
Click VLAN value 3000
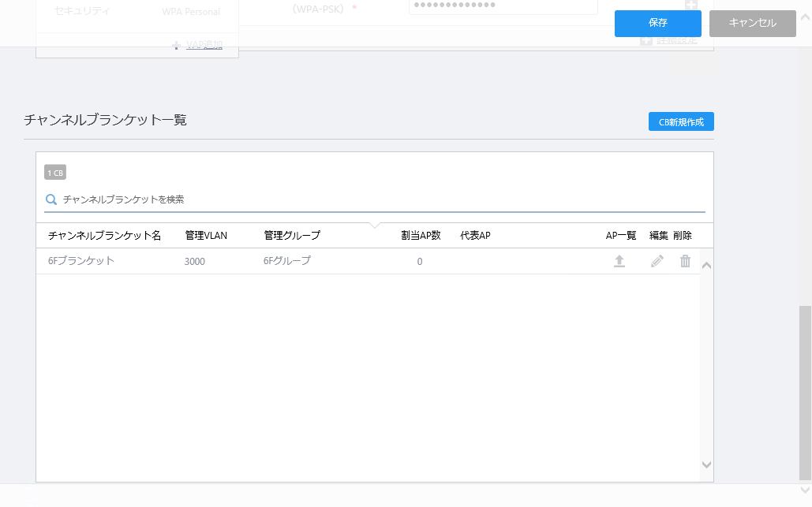[x=195, y=261]
